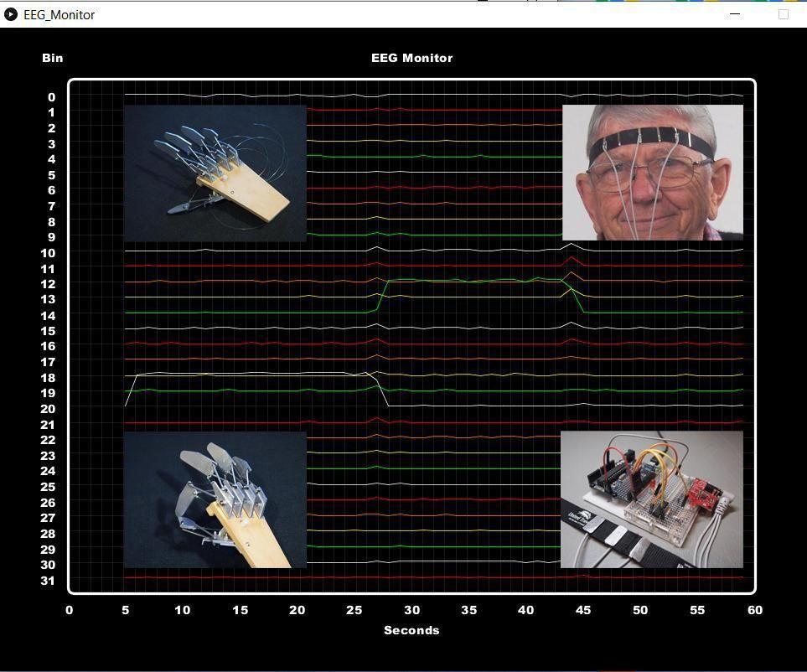The image size is (807, 672).
Task: Click the minimize button of the EEG_Monitor window
Action: click(x=734, y=14)
